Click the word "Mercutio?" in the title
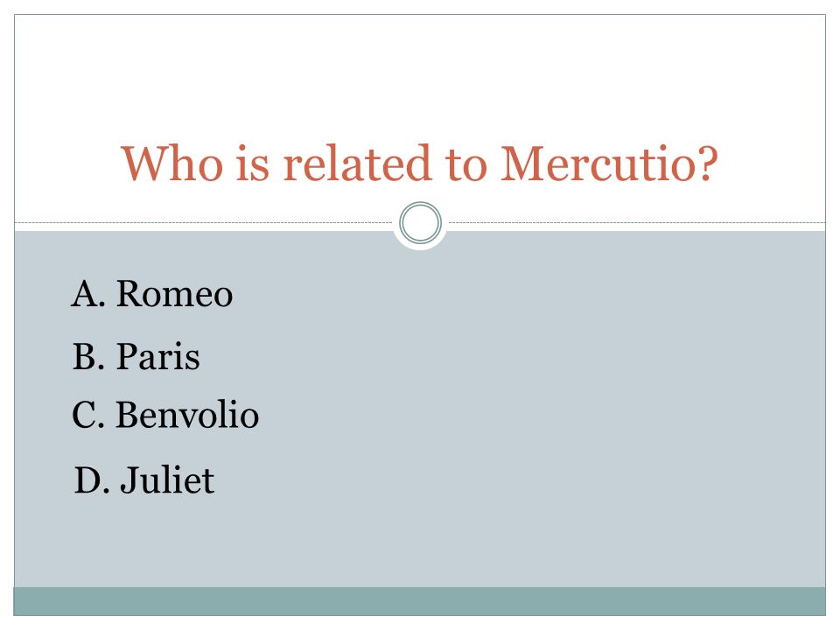This screenshot has height=630, width=840. [609, 164]
